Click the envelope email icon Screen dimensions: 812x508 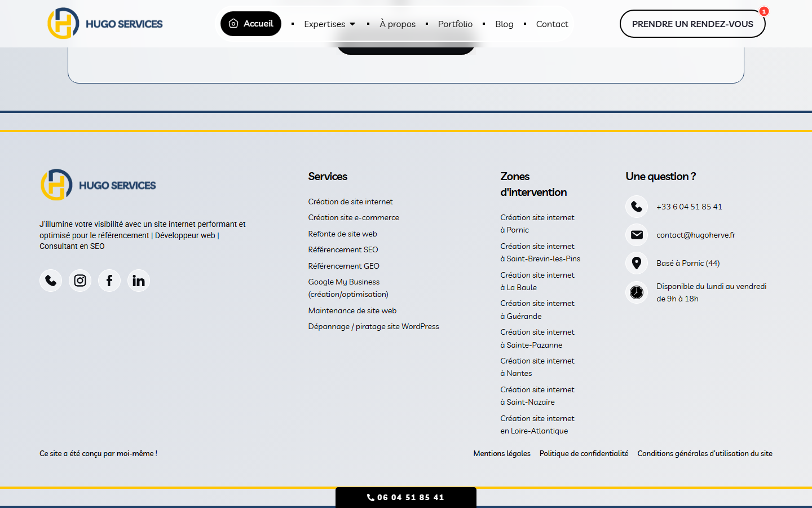click(637, 235)
